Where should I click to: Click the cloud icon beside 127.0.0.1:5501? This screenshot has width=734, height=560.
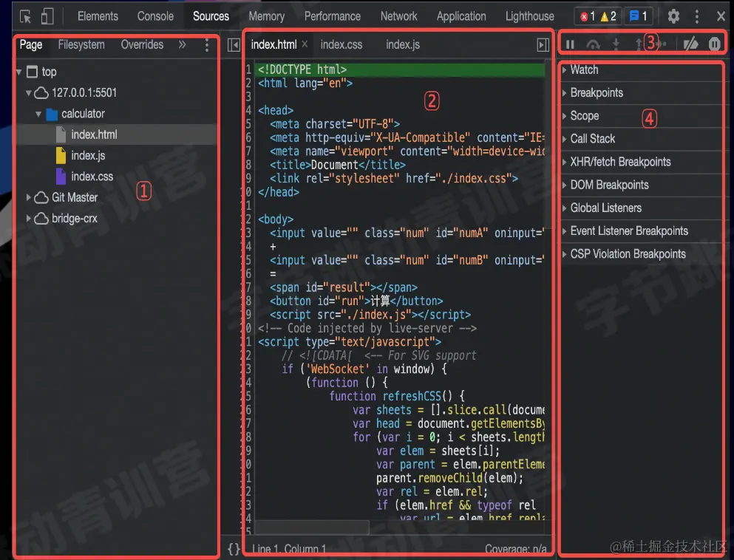point(41,92)
